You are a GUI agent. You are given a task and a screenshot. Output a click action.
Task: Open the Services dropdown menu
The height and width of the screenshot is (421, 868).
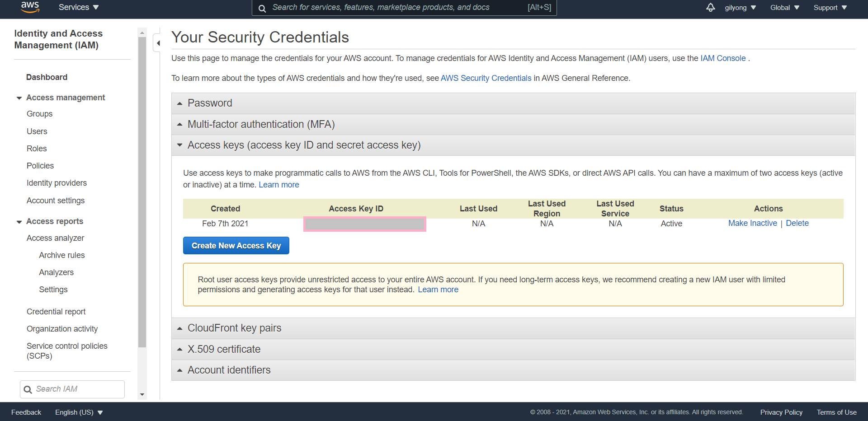click(x=79, y=7)
